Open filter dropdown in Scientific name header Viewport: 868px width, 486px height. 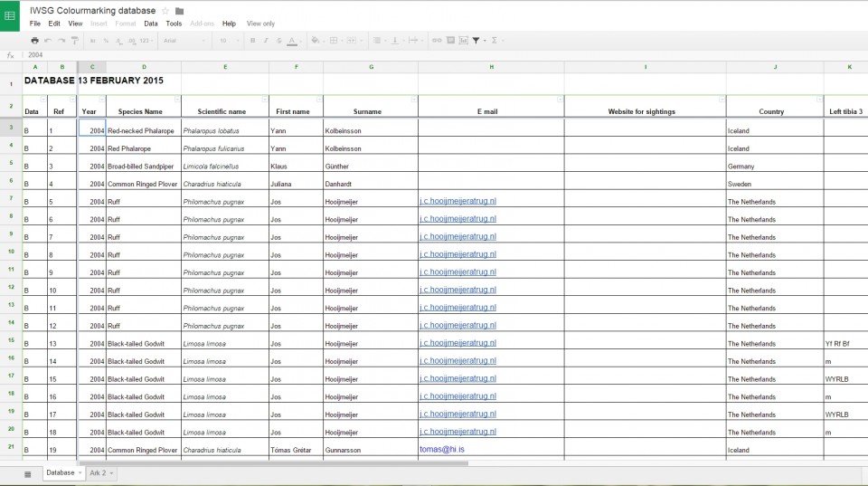(264, 100)
